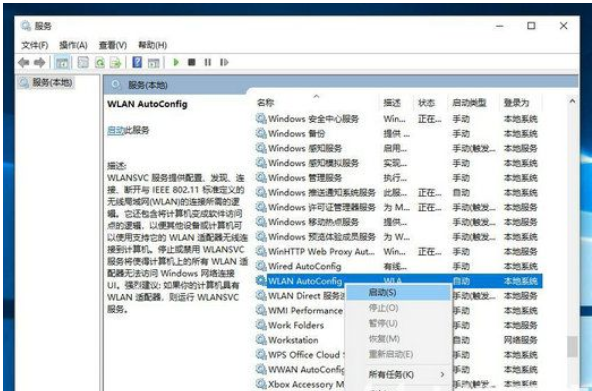592x391 pixels.
Task: Open the blue Help toolbar icon
Action: (x=137, y=62)
